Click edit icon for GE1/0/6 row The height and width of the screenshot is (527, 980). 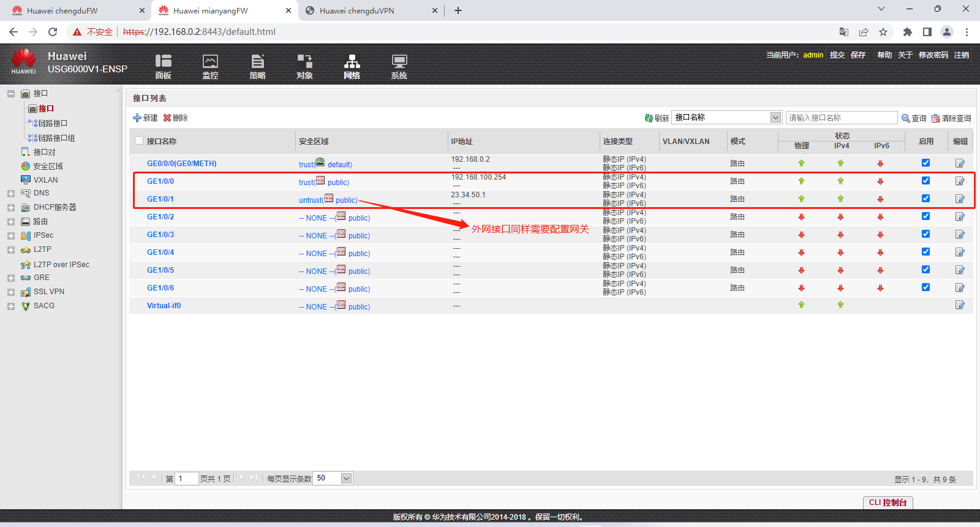pyautogui.click(x=960, y=288)
